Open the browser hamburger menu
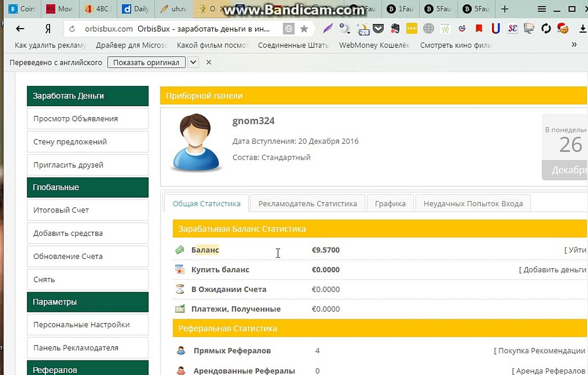Viewport: 588px width, 375px height. (542, 9)
